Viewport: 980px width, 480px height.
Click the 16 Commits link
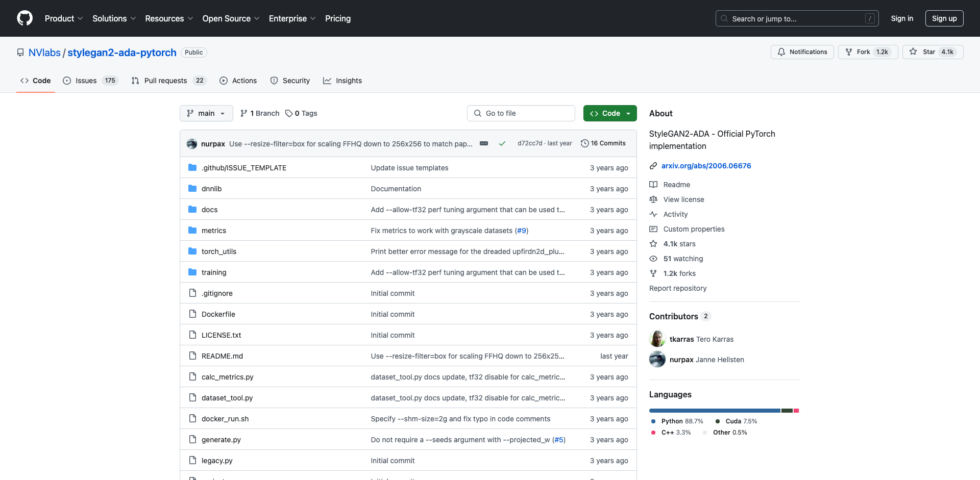pyautogui.click(x=603, y=143)
